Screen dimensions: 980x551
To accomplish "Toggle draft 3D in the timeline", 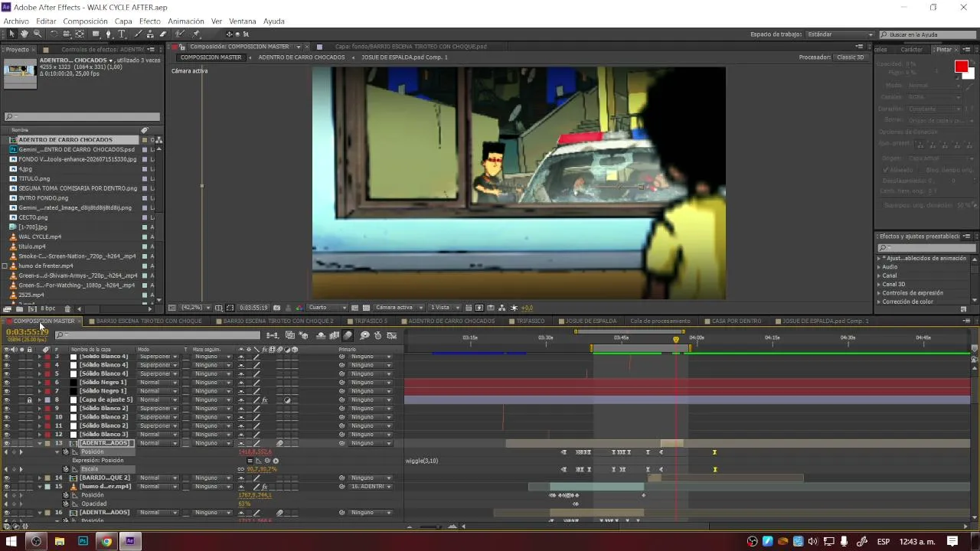I will pyautogui.click(x=303, y=335).
